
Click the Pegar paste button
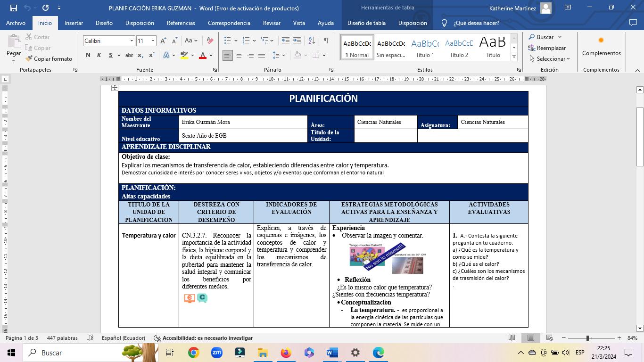13,48
